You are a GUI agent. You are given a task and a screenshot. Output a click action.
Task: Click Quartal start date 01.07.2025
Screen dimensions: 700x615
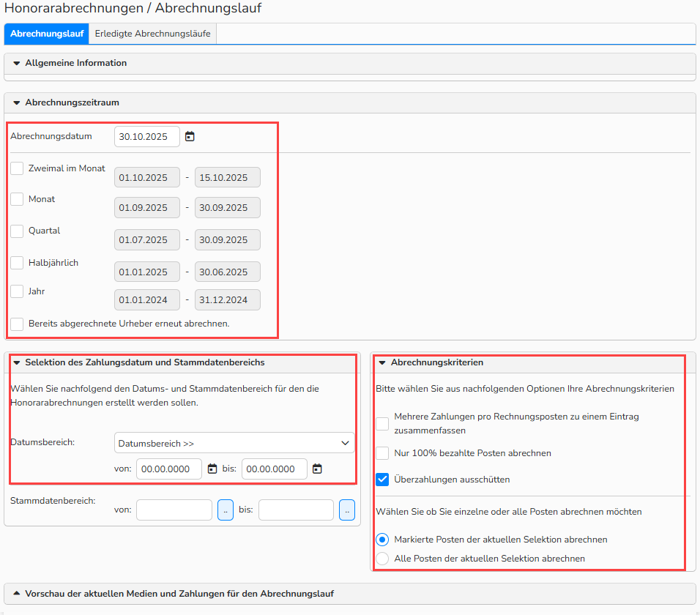147,239
